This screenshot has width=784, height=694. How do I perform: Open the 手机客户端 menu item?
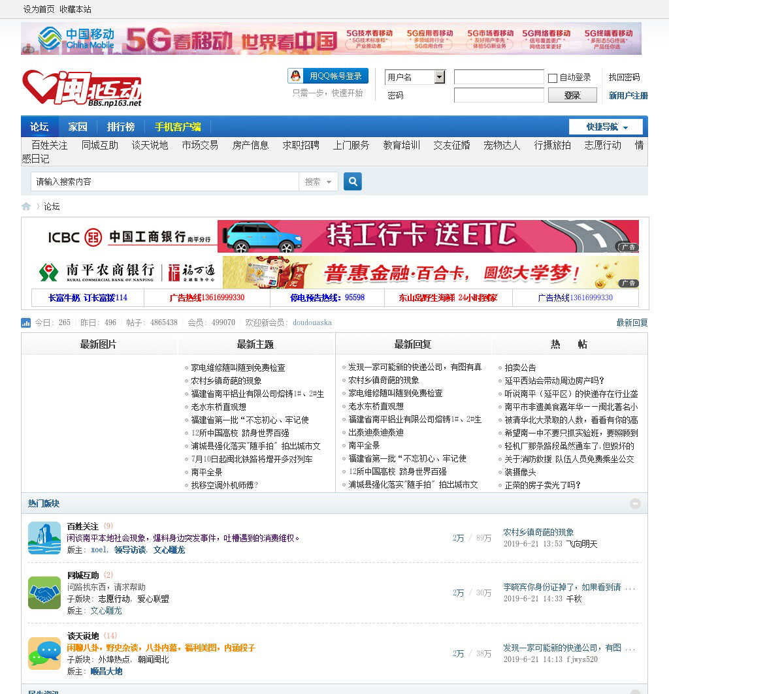coord(178,127)
